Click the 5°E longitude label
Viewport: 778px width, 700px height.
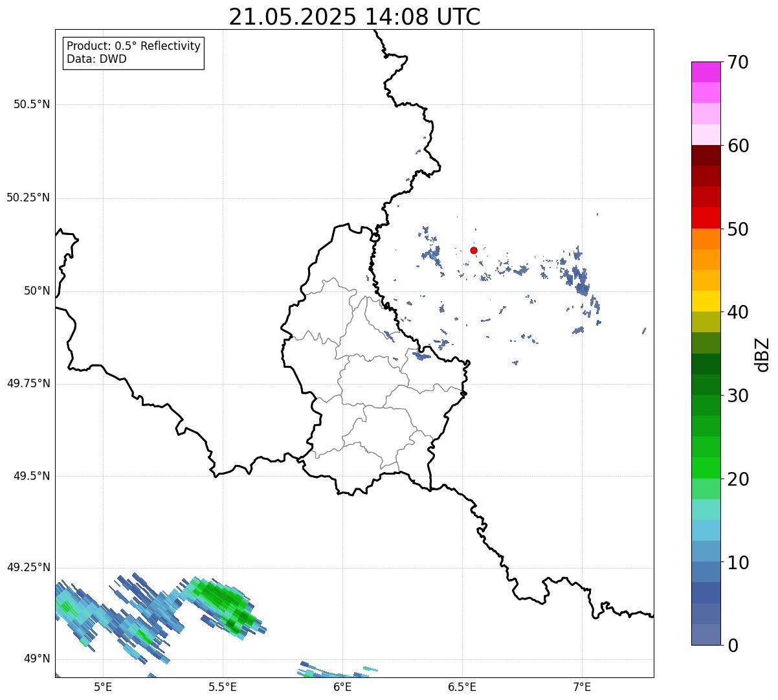[x=103, y=687]
